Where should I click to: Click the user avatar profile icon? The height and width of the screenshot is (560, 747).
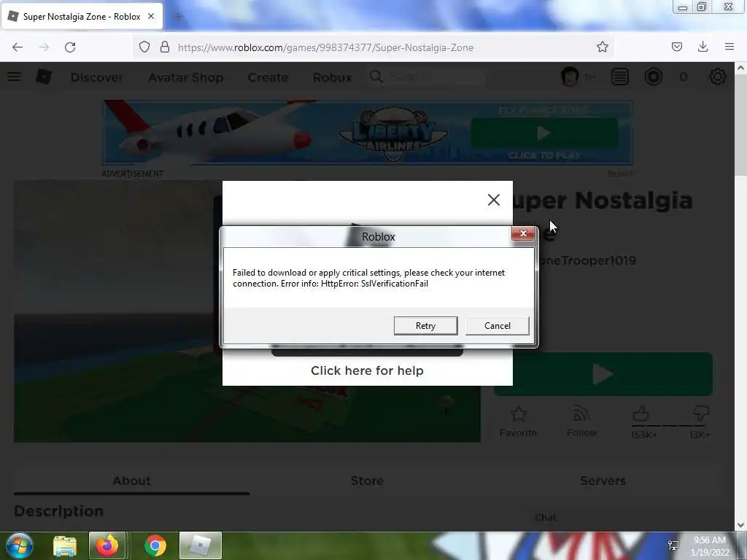[570, 77]
